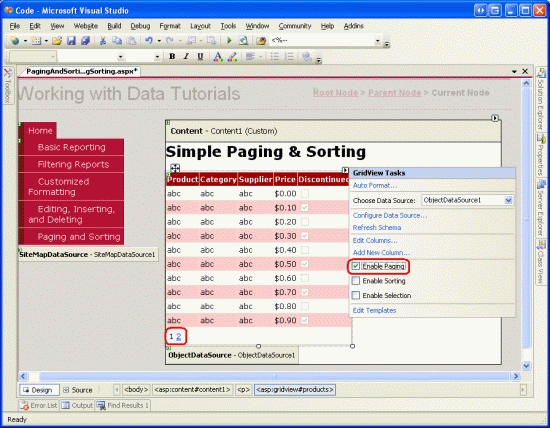The image size is (550, 428).
Task: Apply Italic formatting icon
Action: pos(186,56)
